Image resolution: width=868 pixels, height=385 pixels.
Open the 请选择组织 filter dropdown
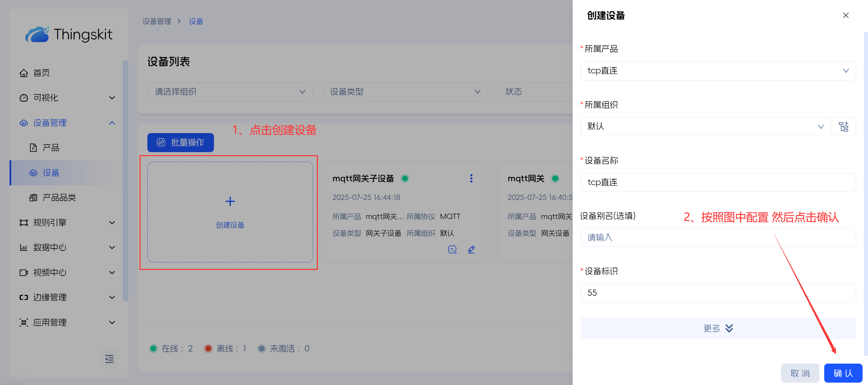click(230, 92)
